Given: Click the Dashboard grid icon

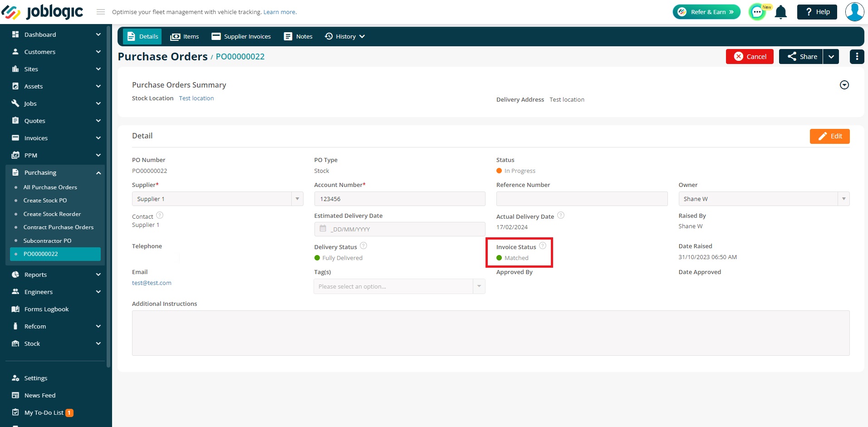Looking at the screenshot, I should pyautogui.click(x=15, y=34).
